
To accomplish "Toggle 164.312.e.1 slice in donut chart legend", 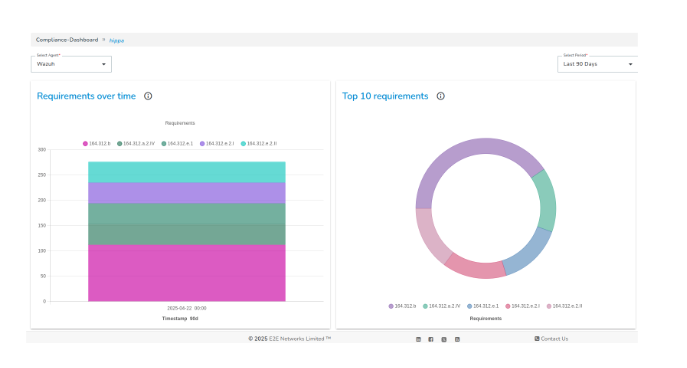I will click(483, 306).
